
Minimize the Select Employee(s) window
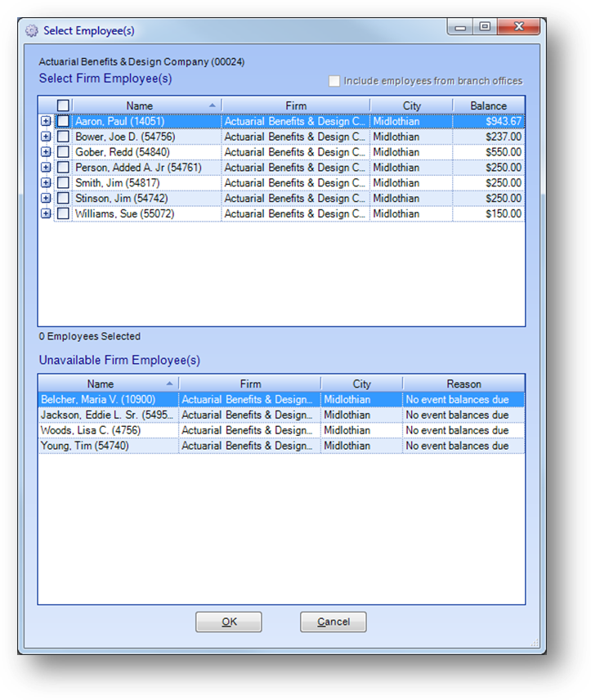pos(460,27)
